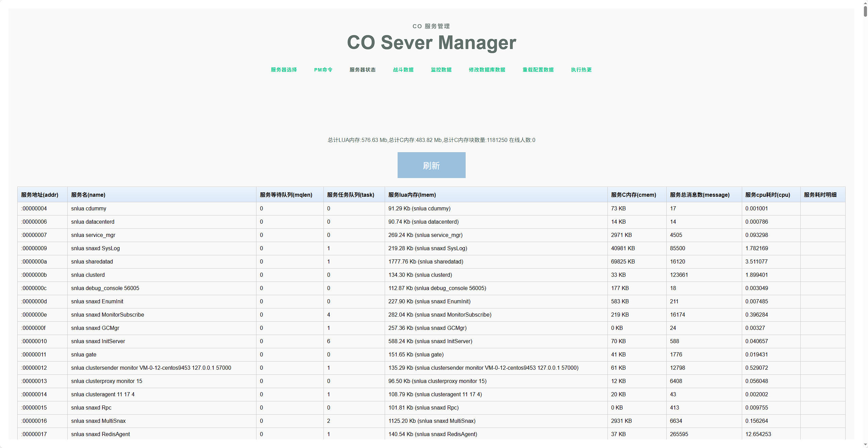Screen dimensions: 868x448
Task: Select name cell snlua clusterproxy monitor 15
Action: coord(162,381)
